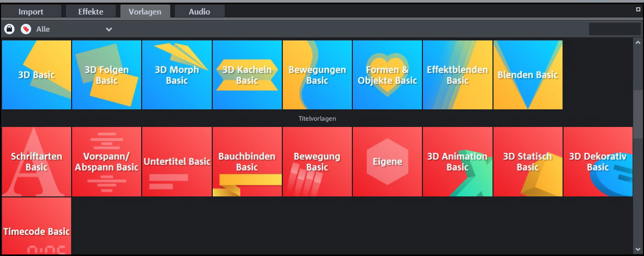The height and width of the screenshot is (256, 644).
Task: Open the Effekte tab
Action: click(91, 11)
